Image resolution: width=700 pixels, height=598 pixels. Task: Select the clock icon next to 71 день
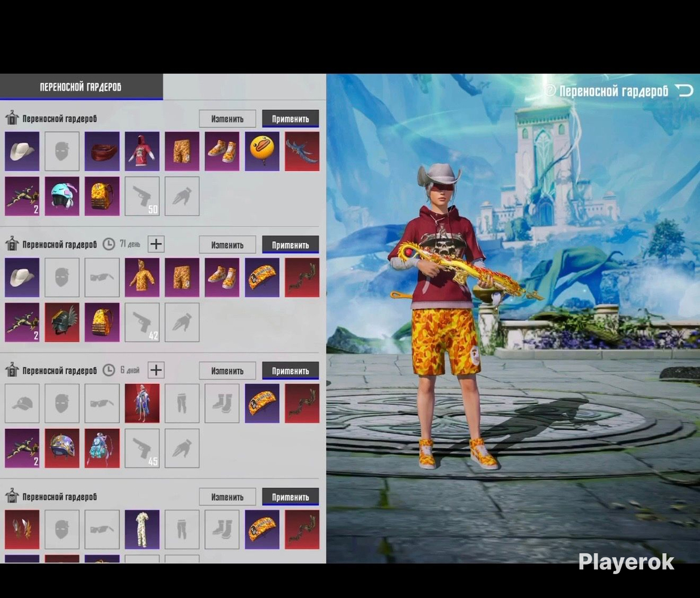coord(109,244)
